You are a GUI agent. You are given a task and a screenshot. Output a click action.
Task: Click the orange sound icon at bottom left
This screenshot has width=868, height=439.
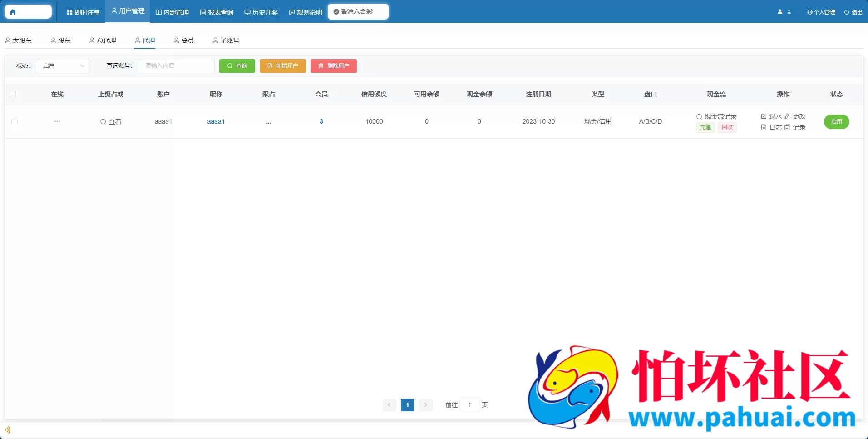point(7,430)
